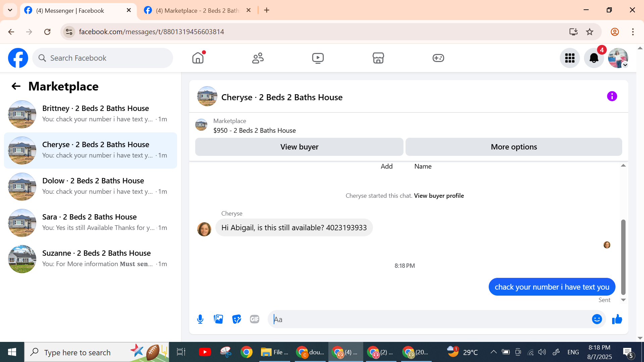The image size is (644, 362).
Task: Click the message text field Aa
Action: pyautogui.click(x=429, y=319)
